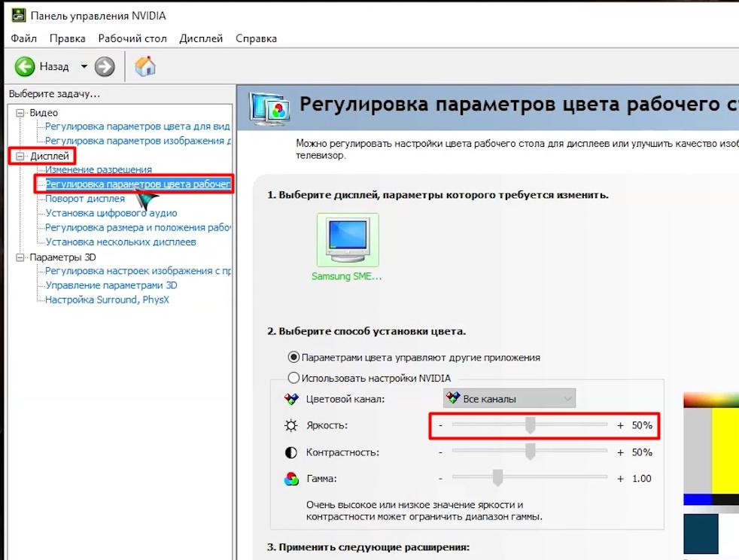Screen dimensions: 739x560
Task: Click the gamma minus sign
Action: point(441,479)
